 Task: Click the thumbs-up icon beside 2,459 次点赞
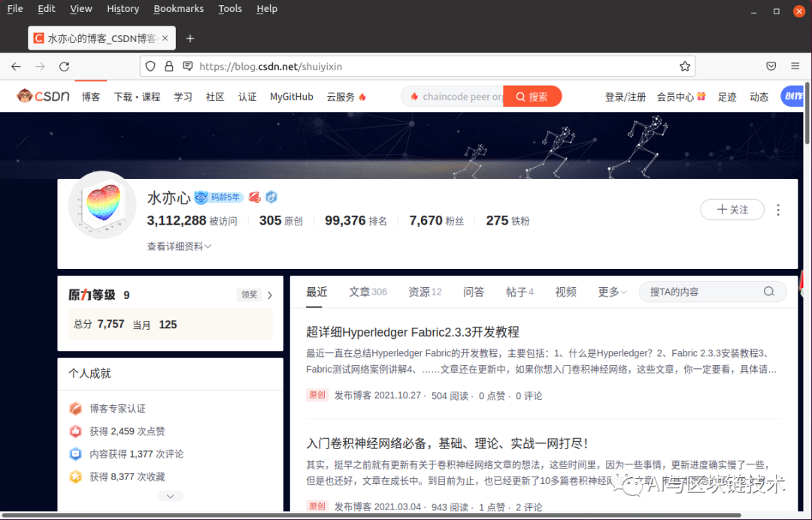75,431
